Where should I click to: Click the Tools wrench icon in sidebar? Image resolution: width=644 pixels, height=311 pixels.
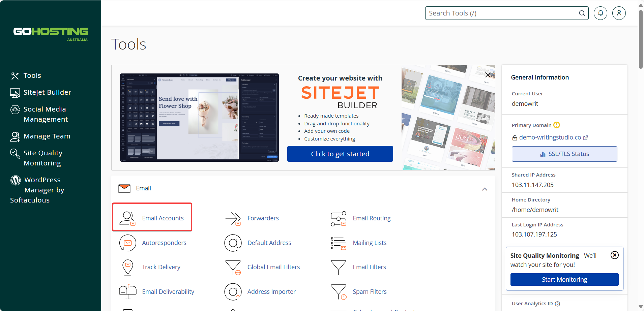(x=15, y=76)
